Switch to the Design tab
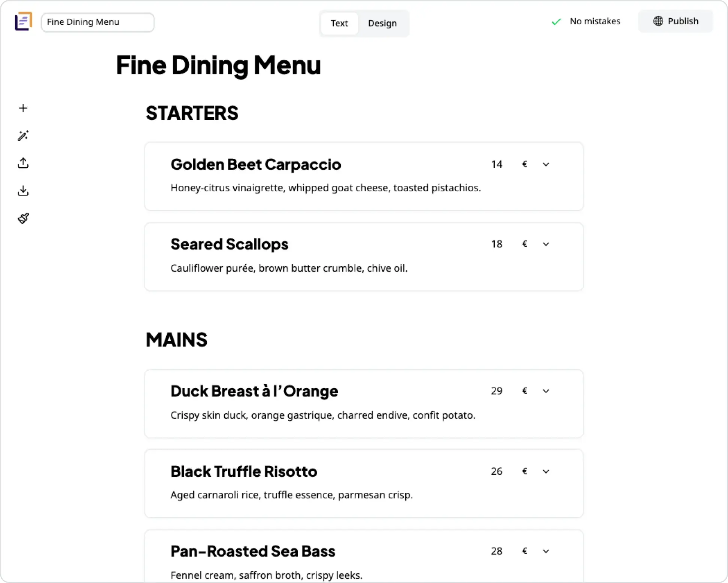Screen dimensions: 728x583 point(382,23)
